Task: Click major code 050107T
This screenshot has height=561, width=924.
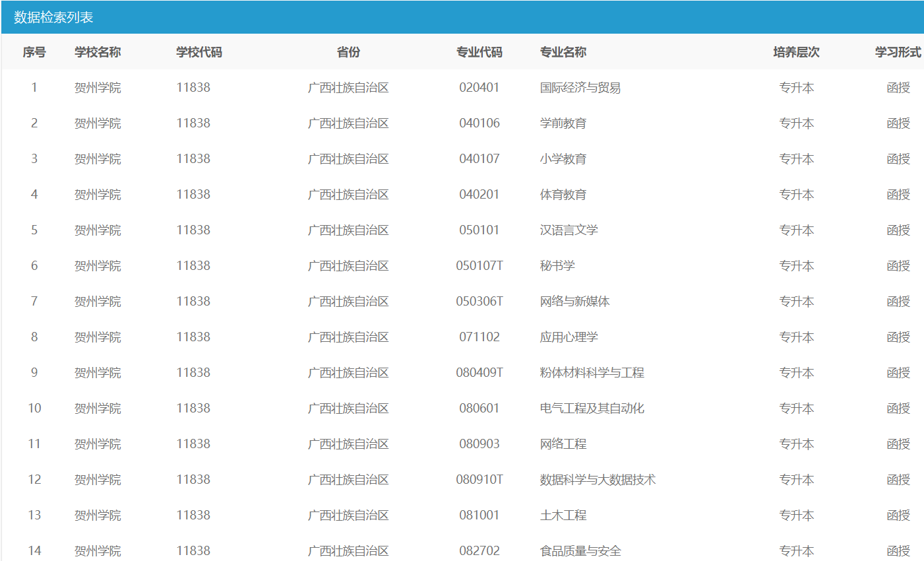Action: click(x=479, y=266)
